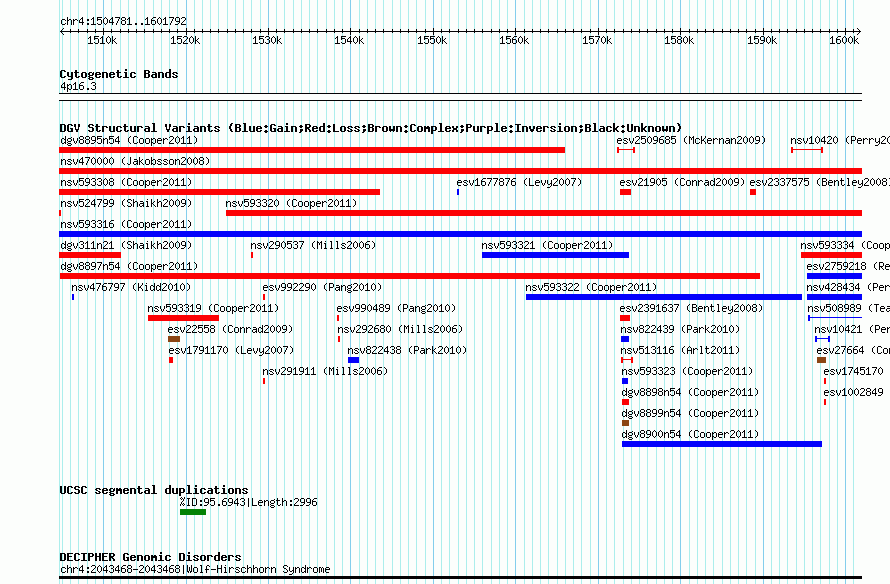Click esv2391637 (Bentley2008) label
890x584 pixels.
pyautogui.click(x=691, y=308)
